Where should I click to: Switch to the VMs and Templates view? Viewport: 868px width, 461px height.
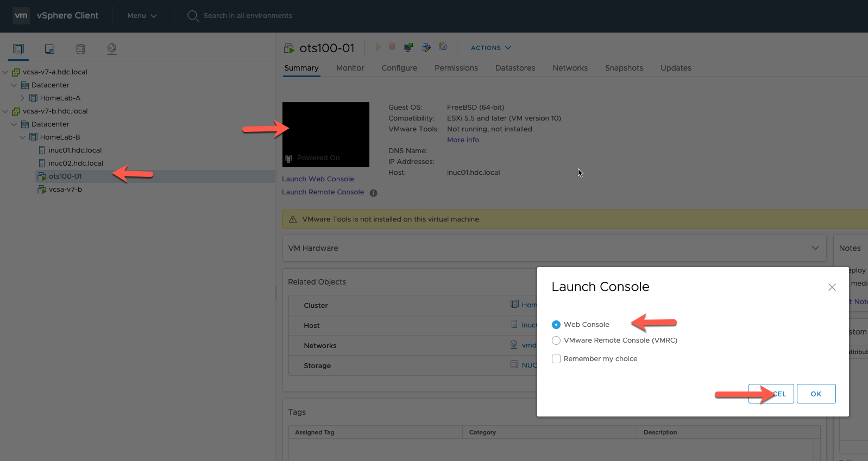coord(49,49)
